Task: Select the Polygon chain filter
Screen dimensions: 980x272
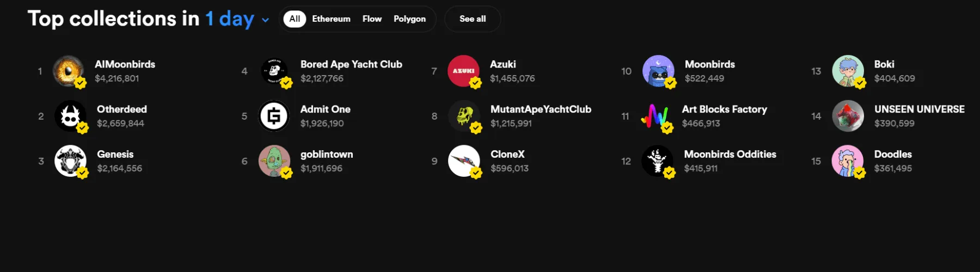Action: pos(409,19)
